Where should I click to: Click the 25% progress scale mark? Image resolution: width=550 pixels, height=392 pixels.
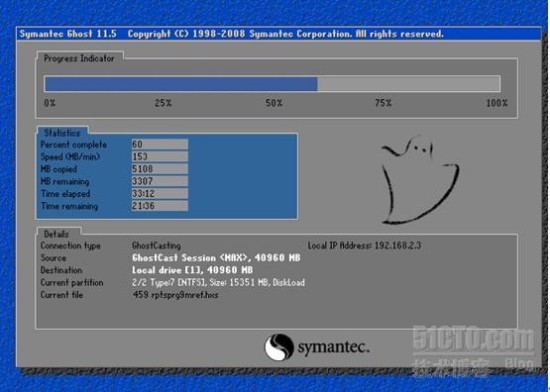pyautogui.click(x=164, y=103)
